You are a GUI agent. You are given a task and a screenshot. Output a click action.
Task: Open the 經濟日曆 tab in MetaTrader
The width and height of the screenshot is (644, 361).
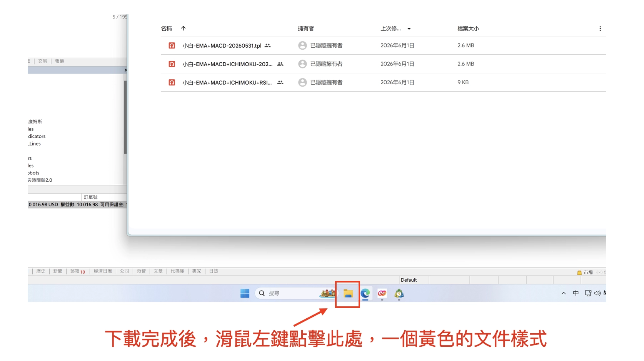point(103,271)
